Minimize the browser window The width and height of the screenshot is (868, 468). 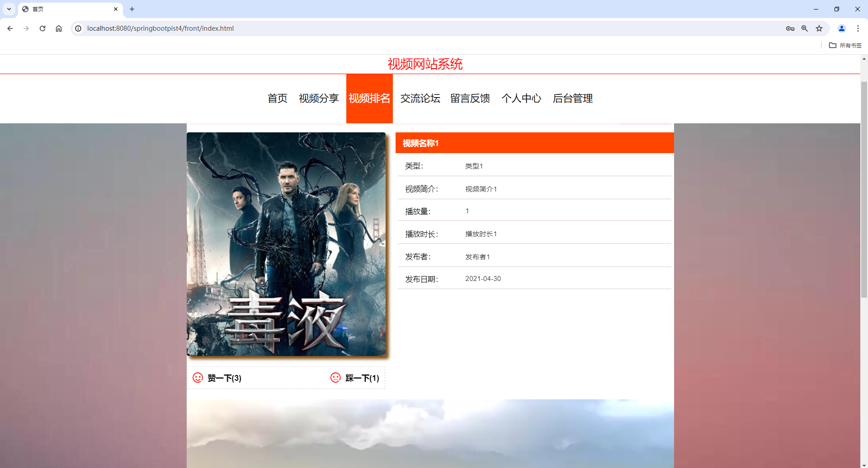click(x=816, y=9)
